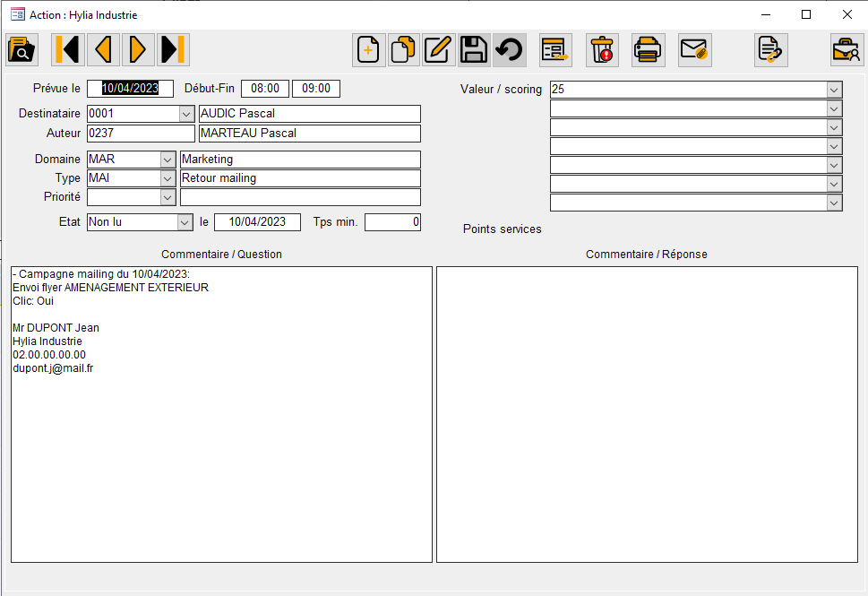Viewport: 868px width, 596px height.
Task: Open the record search tool
Action: click(21, 49)
